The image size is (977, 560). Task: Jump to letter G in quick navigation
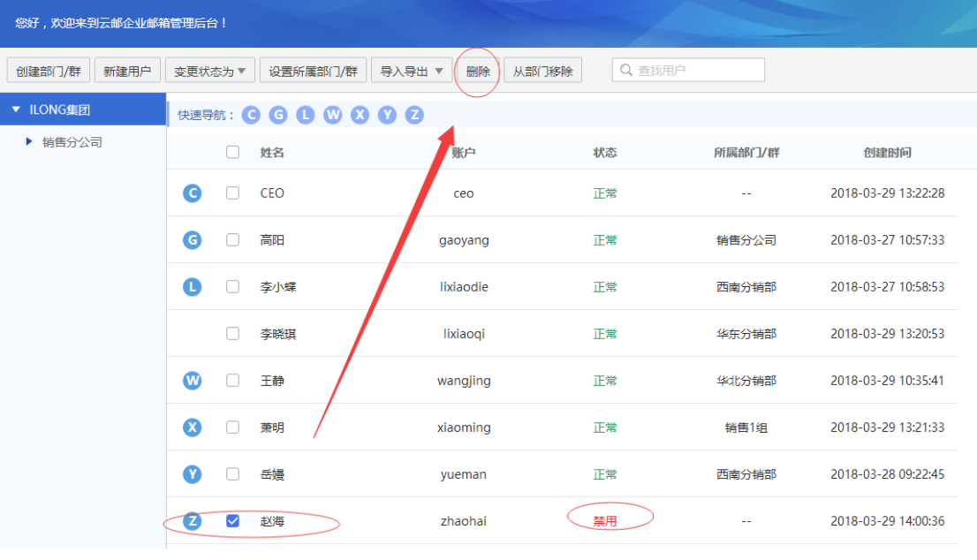278,115
